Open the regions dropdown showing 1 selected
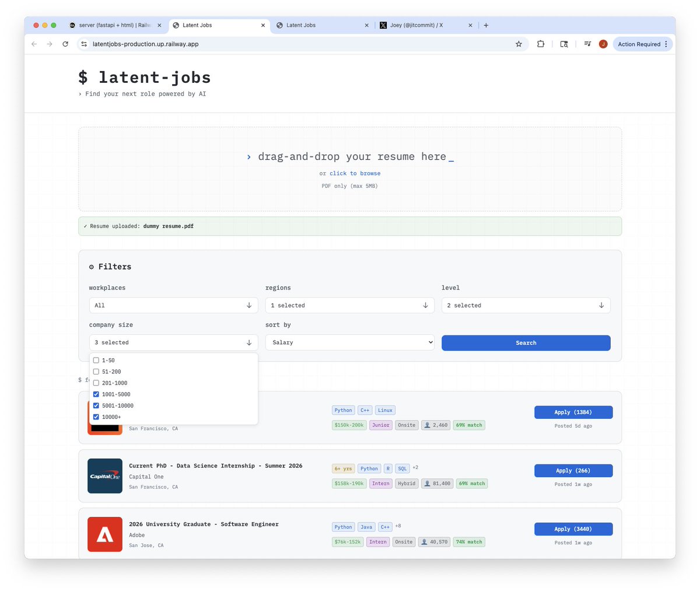 350,305
